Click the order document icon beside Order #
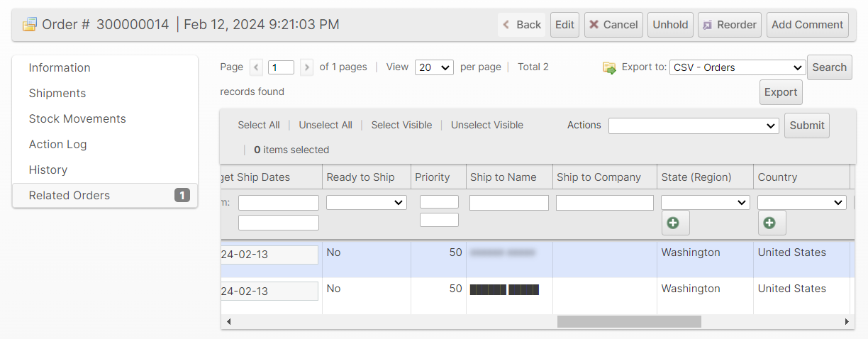 (x=29, y=25)
